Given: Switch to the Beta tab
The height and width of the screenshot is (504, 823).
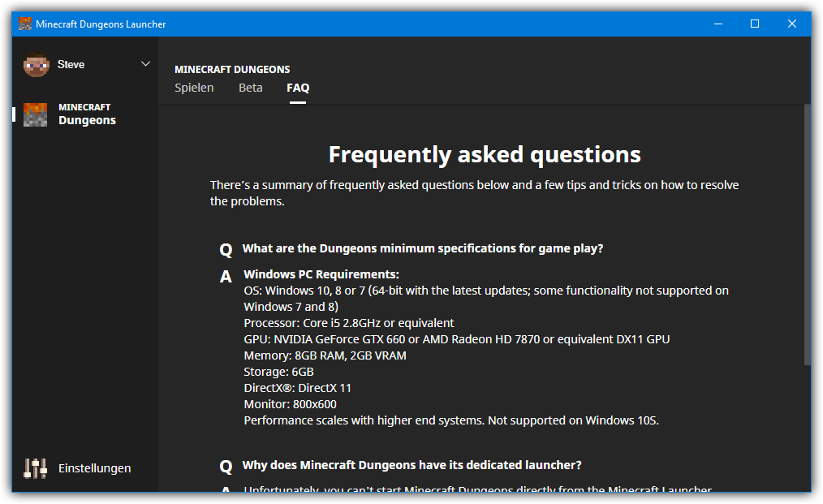Looking at the screenshot, I should click(x=250, y=88).
